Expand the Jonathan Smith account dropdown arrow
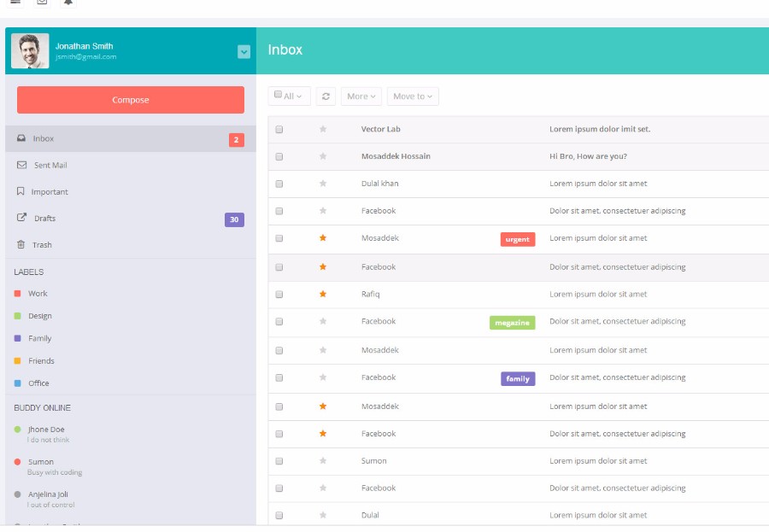The width and height of the screenshot is (769, 532). [x=244, y=51]
